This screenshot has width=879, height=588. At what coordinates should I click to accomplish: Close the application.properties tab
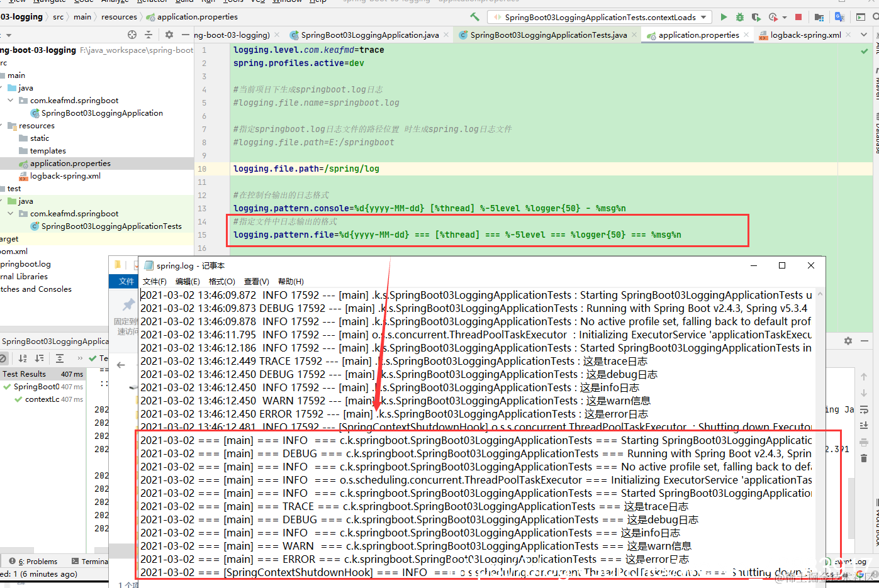(746, 35)
